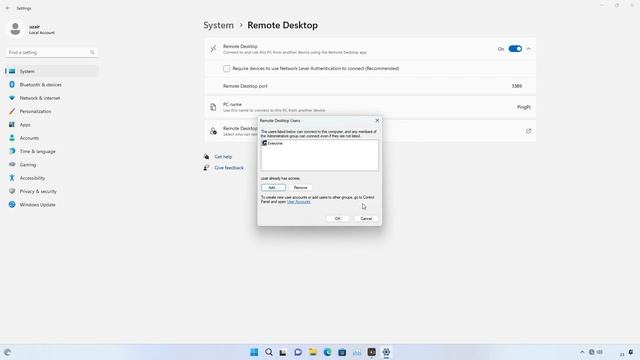
Task: Click the Network & internet wifi icon
Action: coord(12,98)
